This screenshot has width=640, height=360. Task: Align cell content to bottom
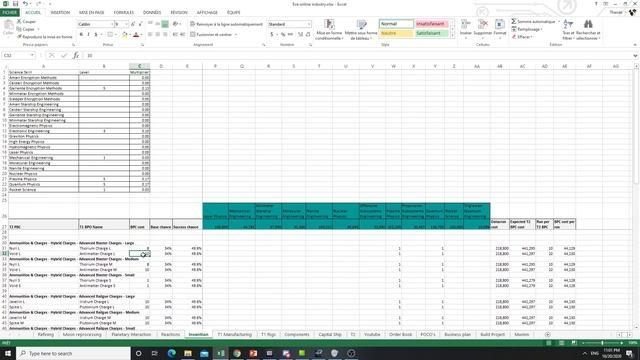tap(165, 24)
